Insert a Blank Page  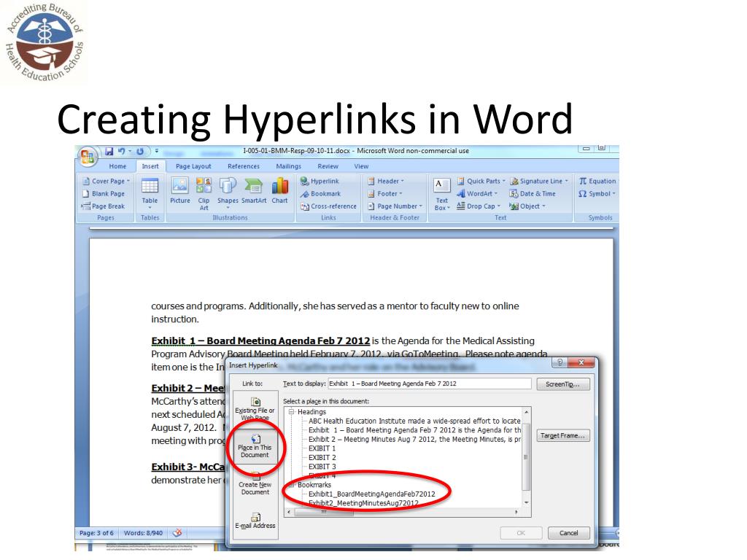[x=104, y=194]
